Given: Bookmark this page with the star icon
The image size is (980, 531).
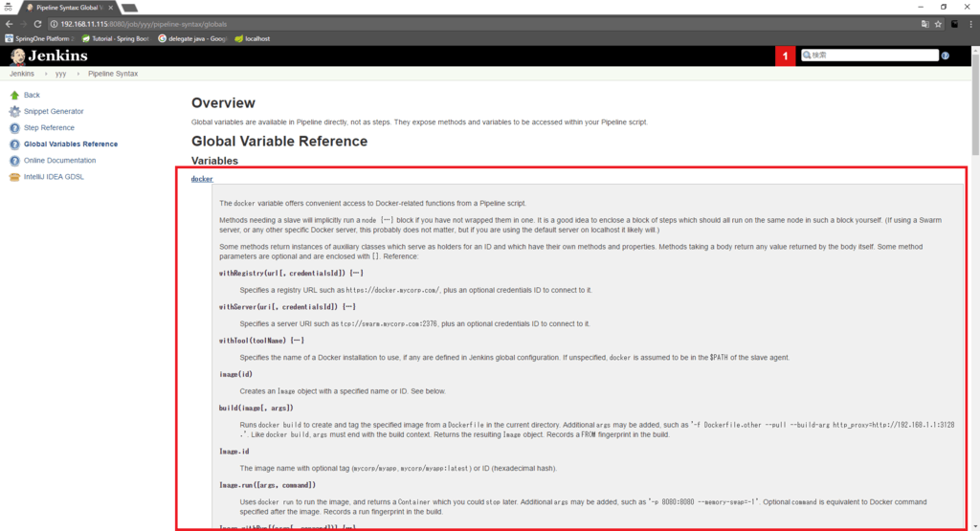Looking at the screenshot, I should point(938,24).
